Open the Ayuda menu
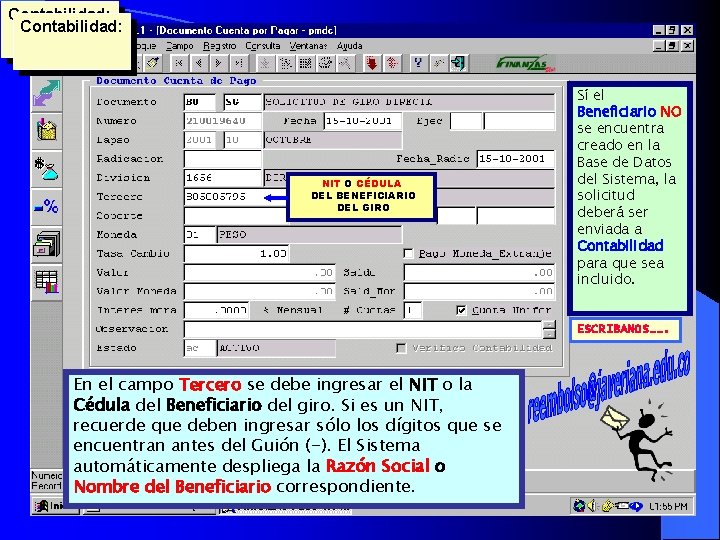The height and width of the screenshot is (540, 720). coord(349,46)
